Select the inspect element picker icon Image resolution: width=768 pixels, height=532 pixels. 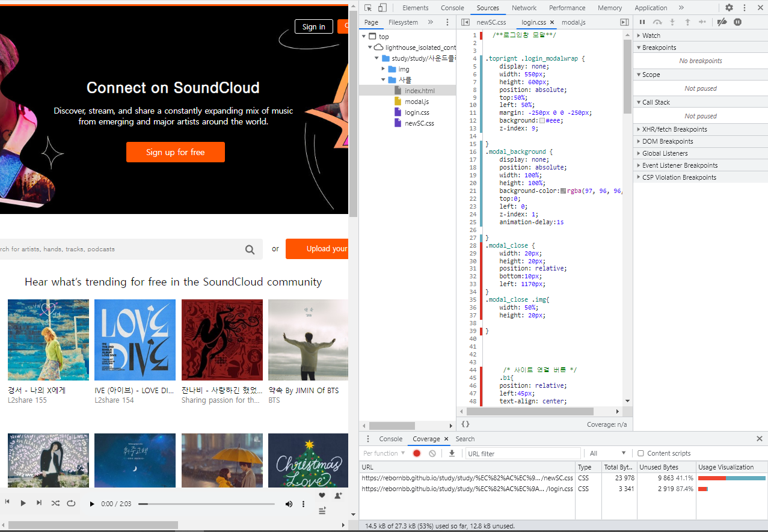(x=368, y=8)
